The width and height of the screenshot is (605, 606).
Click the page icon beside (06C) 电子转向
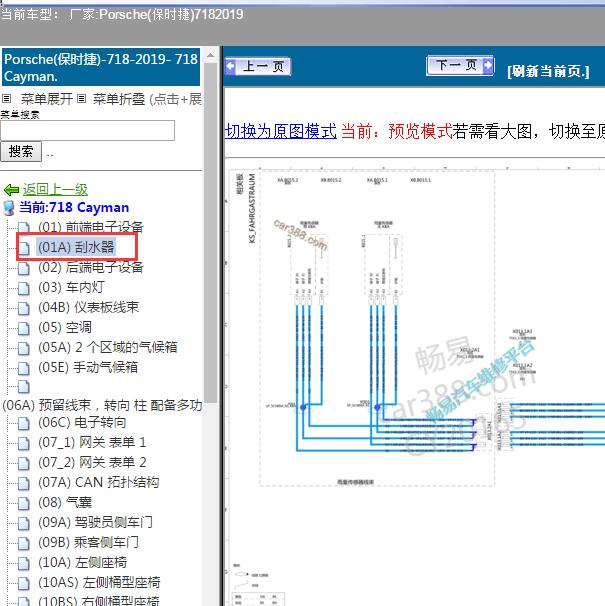24,424
